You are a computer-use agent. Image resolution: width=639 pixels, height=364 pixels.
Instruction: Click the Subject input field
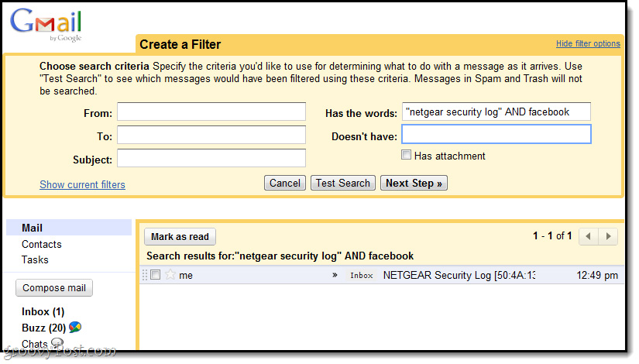[x=211, y=158]
